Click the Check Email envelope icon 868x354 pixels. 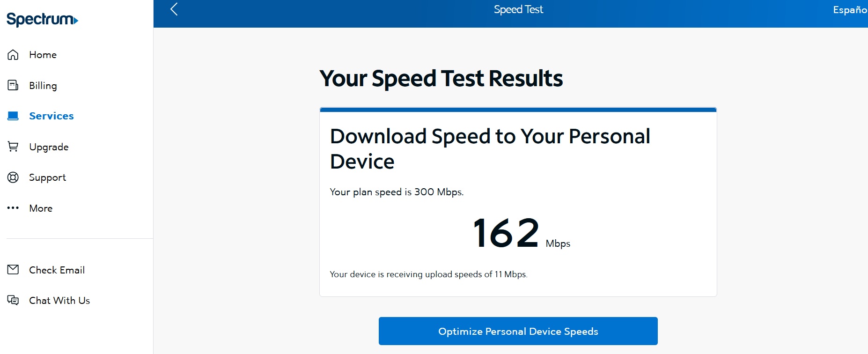point(13,270)
